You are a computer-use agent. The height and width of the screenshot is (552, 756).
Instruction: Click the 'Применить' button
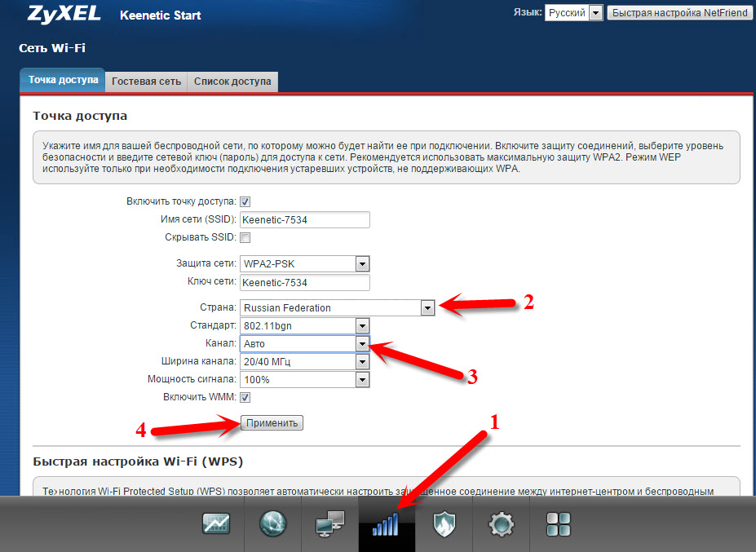click(272, 423)
